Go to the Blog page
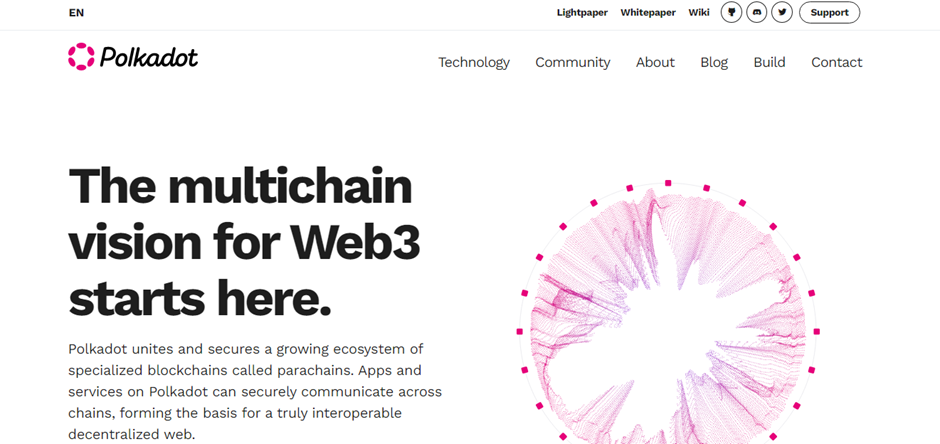The height and width of the screenshot is (444, 940). coord(714,62)
